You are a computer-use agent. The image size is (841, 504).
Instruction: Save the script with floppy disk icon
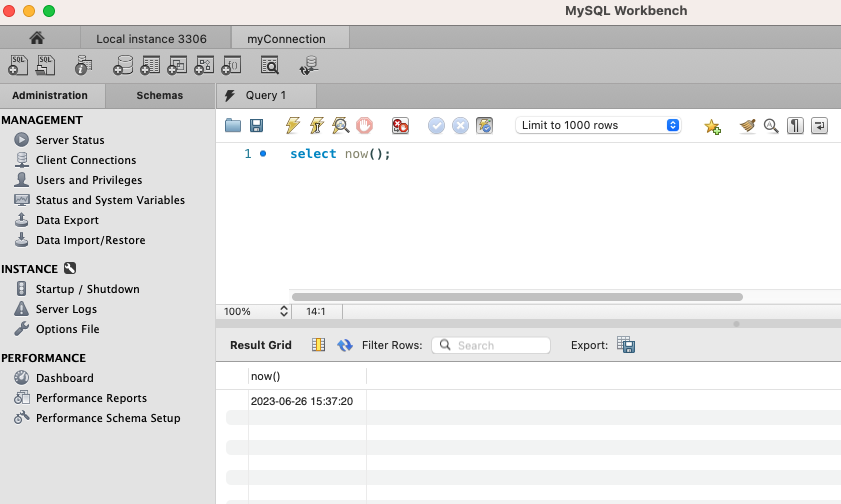pyautogui.click(x=256, y=125)
